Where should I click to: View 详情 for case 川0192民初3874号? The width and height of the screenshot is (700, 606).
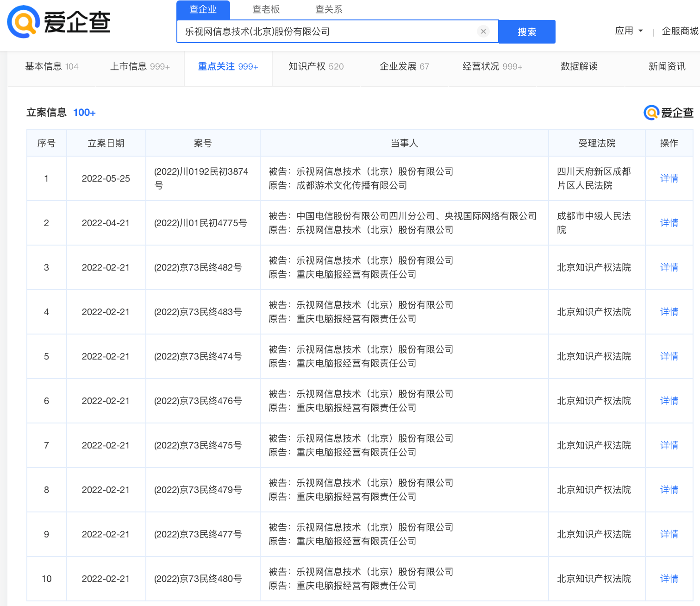669,179
